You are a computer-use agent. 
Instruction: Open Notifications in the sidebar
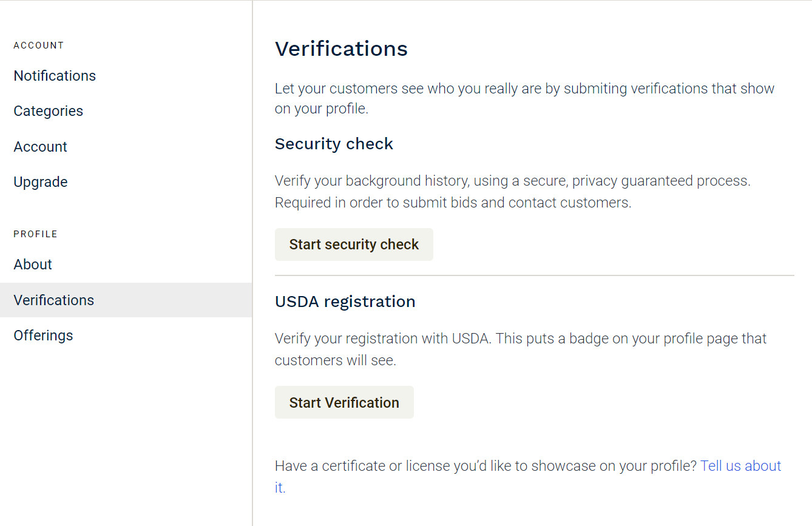tap(55, 76)
